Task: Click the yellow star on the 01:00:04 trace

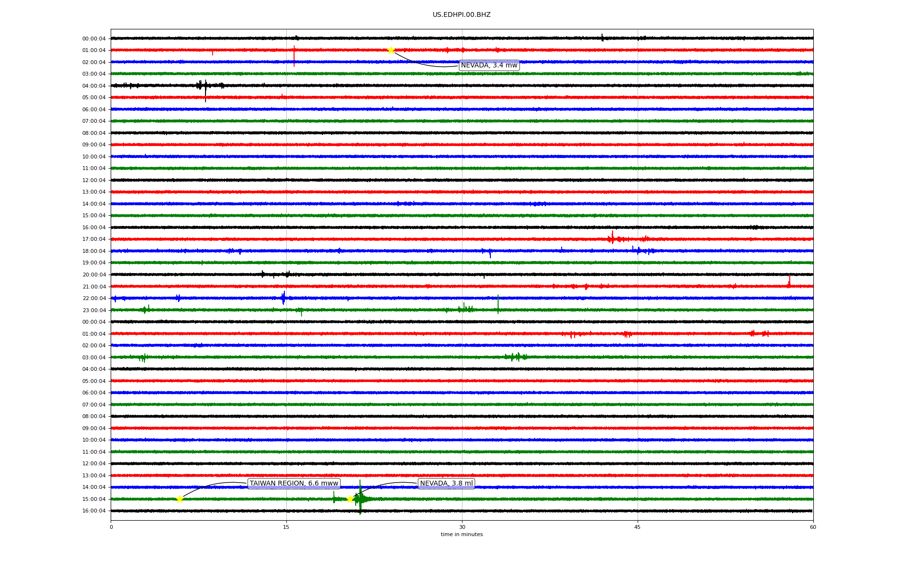Action: 391,50
